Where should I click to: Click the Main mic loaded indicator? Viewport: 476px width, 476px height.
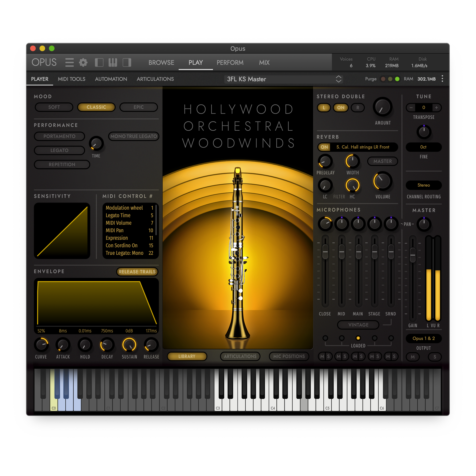click(x=358, y=338)
